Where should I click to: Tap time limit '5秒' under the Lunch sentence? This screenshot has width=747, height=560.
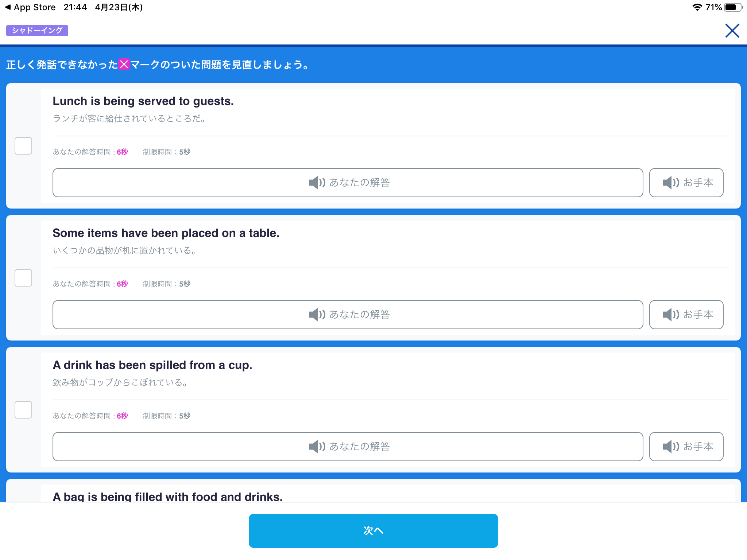(185, 152)
